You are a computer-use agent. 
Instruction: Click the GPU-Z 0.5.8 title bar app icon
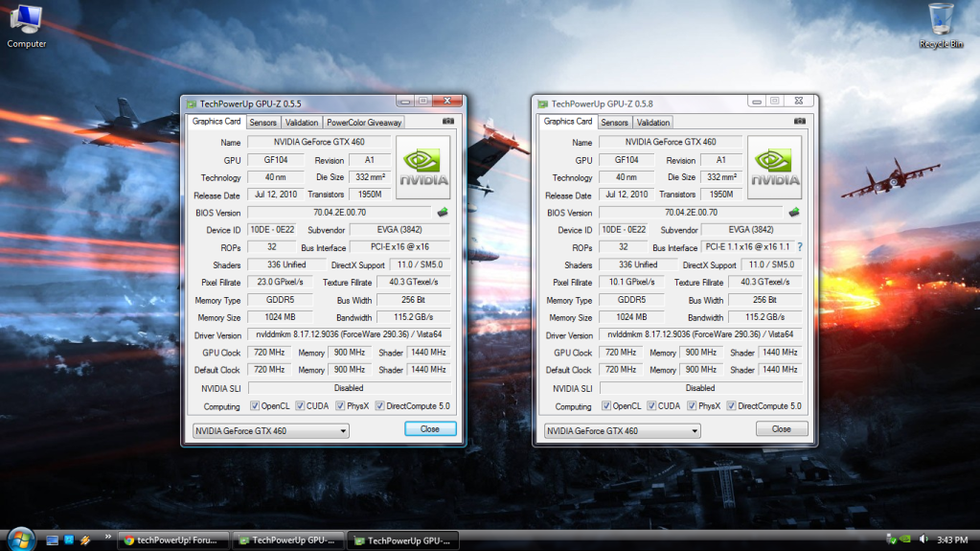coord(543,103)
